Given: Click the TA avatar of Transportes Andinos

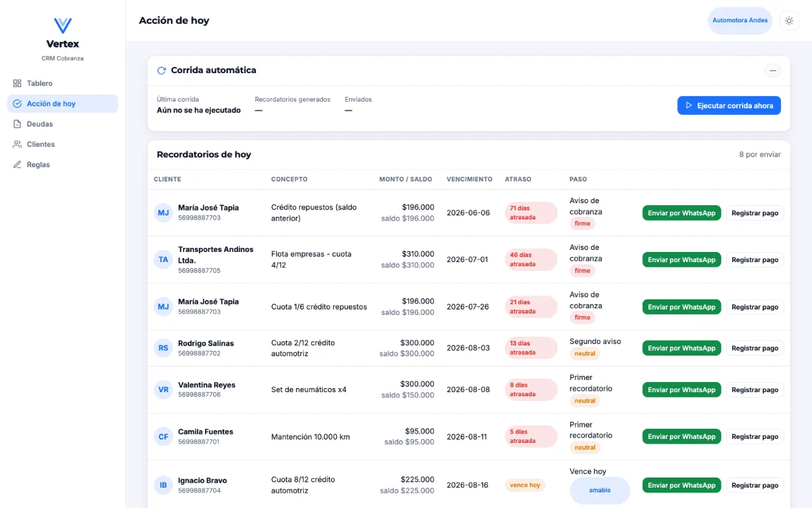Looking at the screenshot, I should tap(163, 259).
